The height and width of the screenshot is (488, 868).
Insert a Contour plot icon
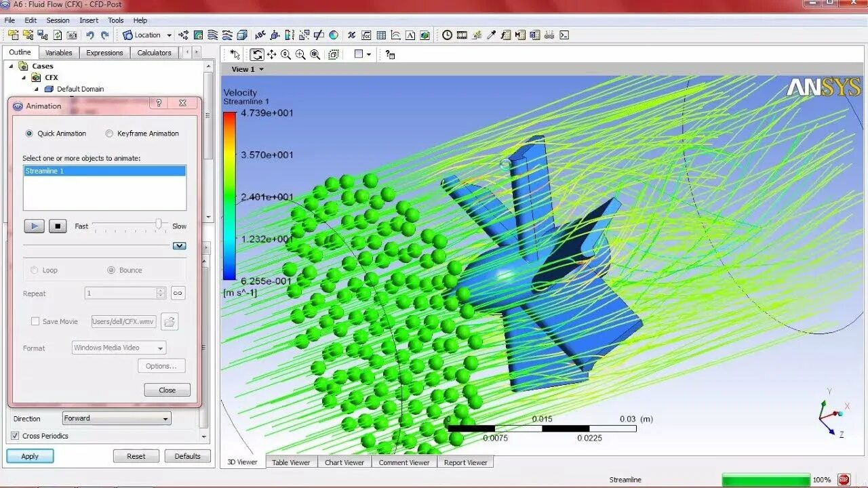click(198, 35)
